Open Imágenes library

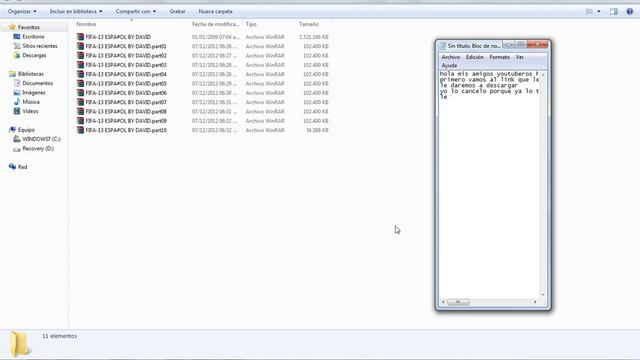(33, 93)
